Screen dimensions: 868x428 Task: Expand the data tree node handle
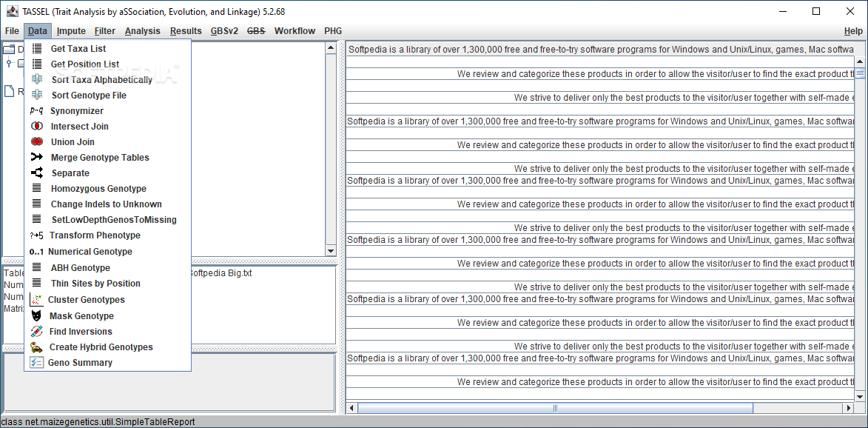(x=9, y=63)
